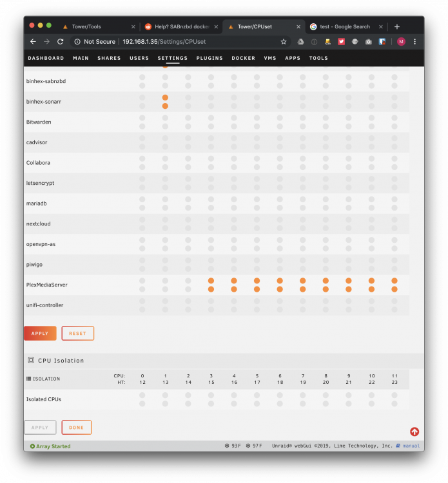Isolate CPU 0 in Isolated CPUs row
This screenshot has width=448, height=483.
pos(142,395)
